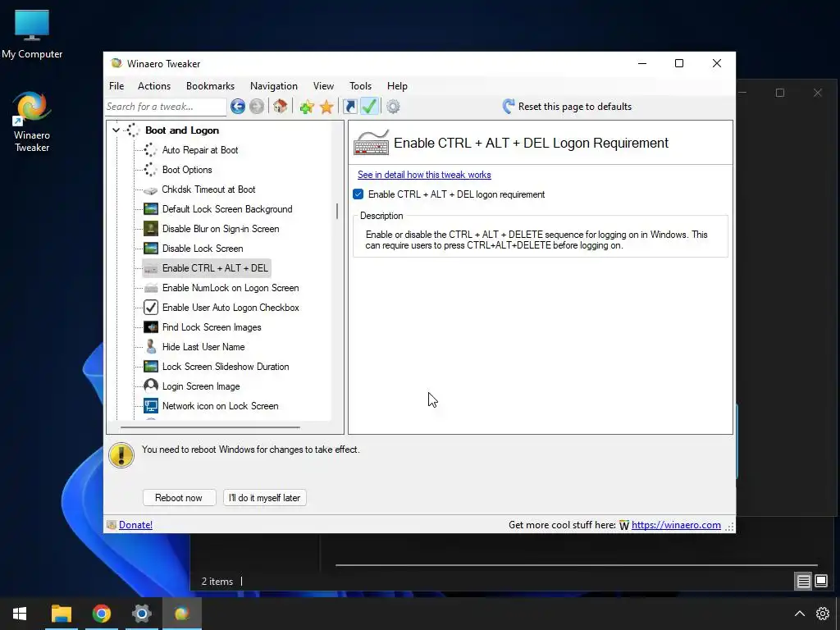Click the Back navigation arrow icon
Screen dimensions: 840x630
[x=238, y=106]
